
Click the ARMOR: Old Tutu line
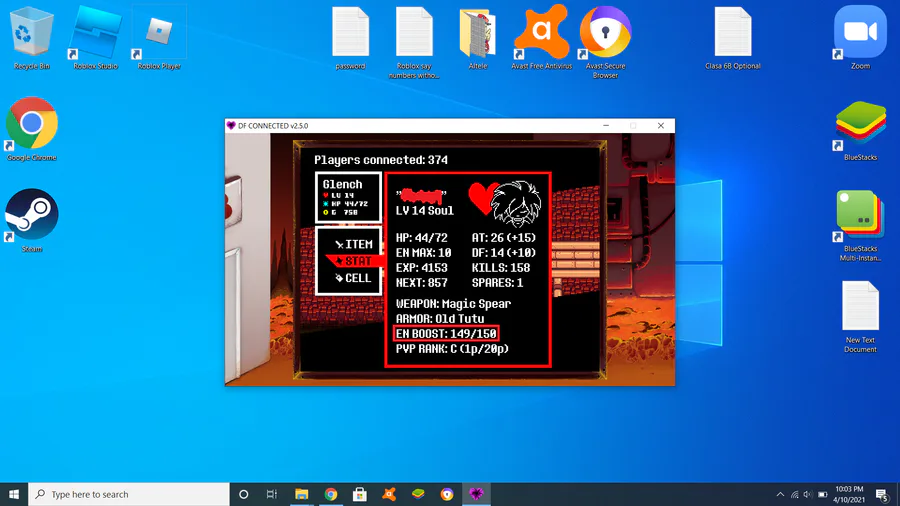coord(440,318)
